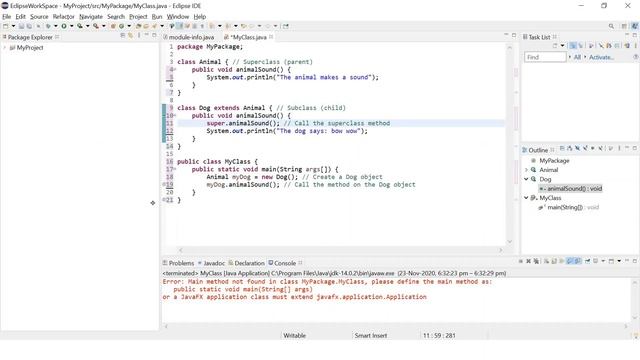Click the Open Perspective icon
The width and height of the screenshot is (640, 360).
(624, 26)
